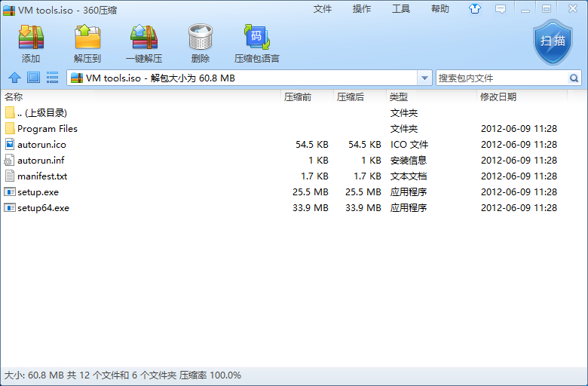Sort by the 名称 column header
Screen dimensions: 588x386
140,97
